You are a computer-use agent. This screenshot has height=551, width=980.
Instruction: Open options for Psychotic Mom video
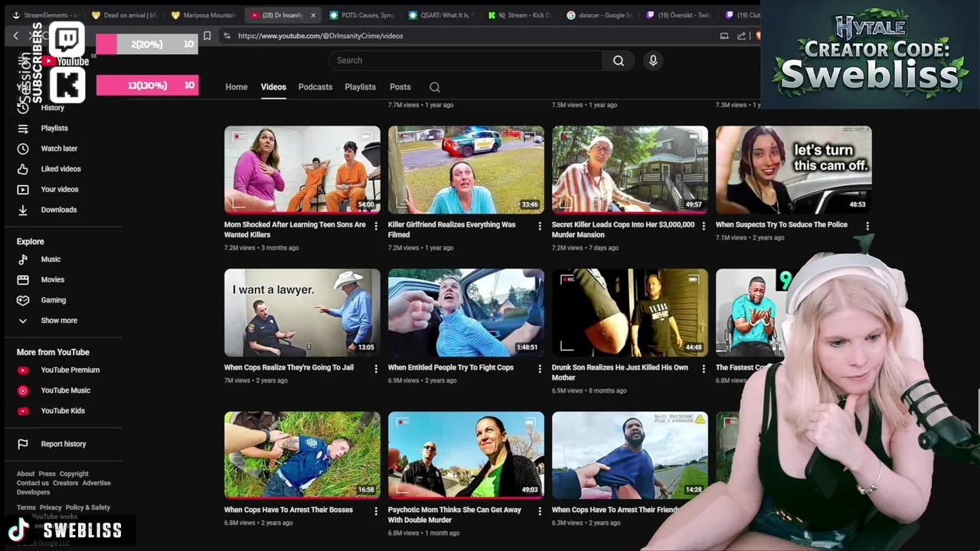tap(539, 511)
